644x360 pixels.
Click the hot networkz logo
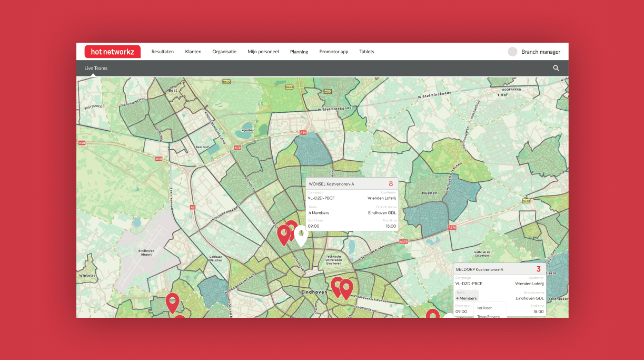pyautogui.click(x=112, y=52)
